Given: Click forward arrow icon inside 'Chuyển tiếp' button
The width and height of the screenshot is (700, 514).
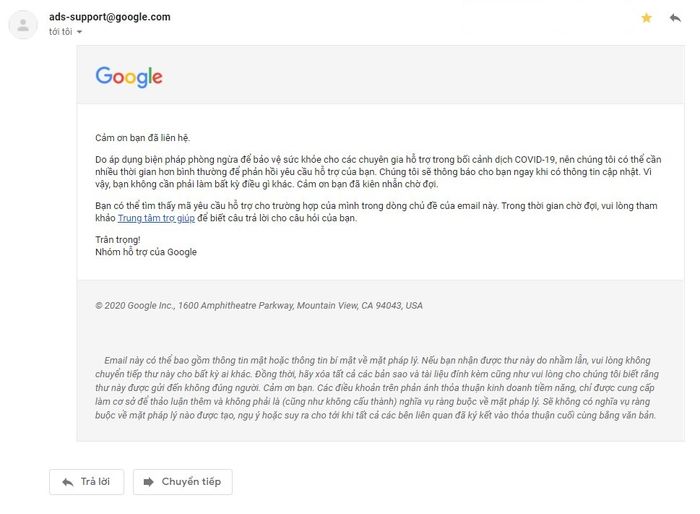Looking at the screenshot, I should point(149,482).
